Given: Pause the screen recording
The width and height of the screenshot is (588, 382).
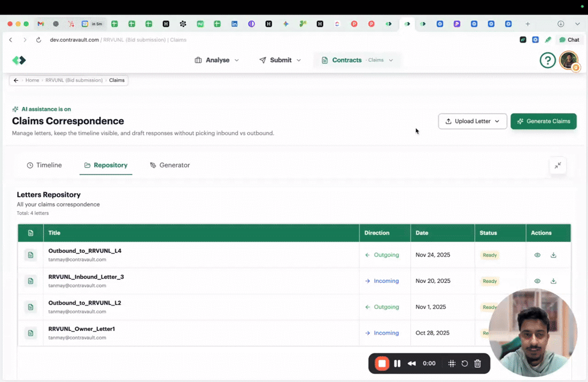Looking at the screenshot, I should click(x=397, y=364).
